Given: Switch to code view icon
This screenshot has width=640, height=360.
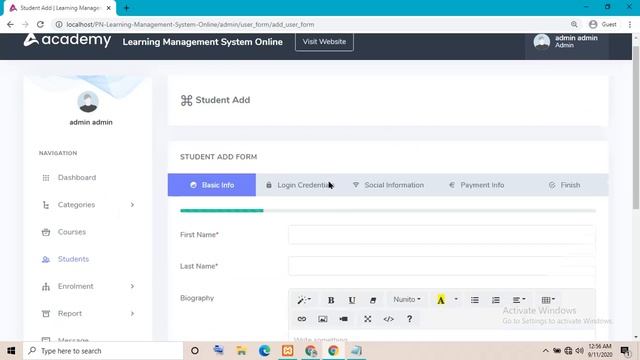Looking at the screenshot, I should click(x=389, y=319).
